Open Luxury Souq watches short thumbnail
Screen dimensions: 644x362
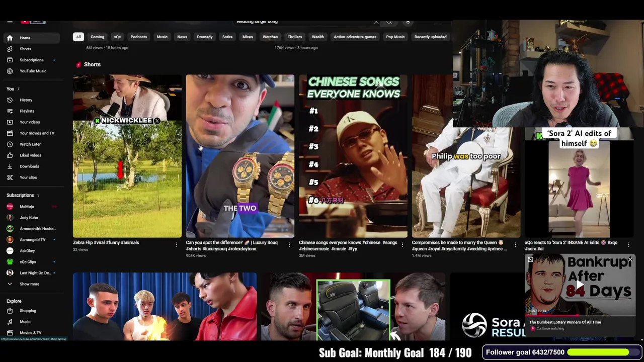[240, 156]
